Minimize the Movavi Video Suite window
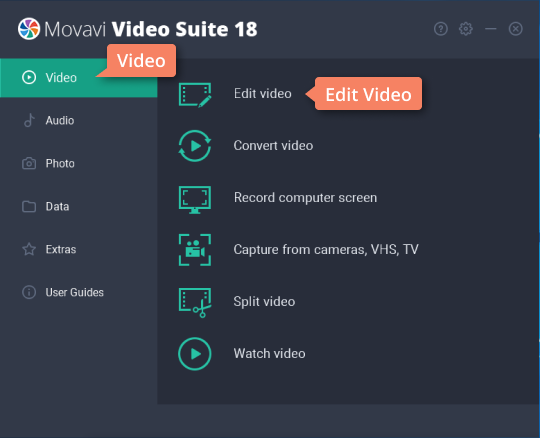Image resolution: width=540 pixels, height=438 pixels. tap(491, 29)
